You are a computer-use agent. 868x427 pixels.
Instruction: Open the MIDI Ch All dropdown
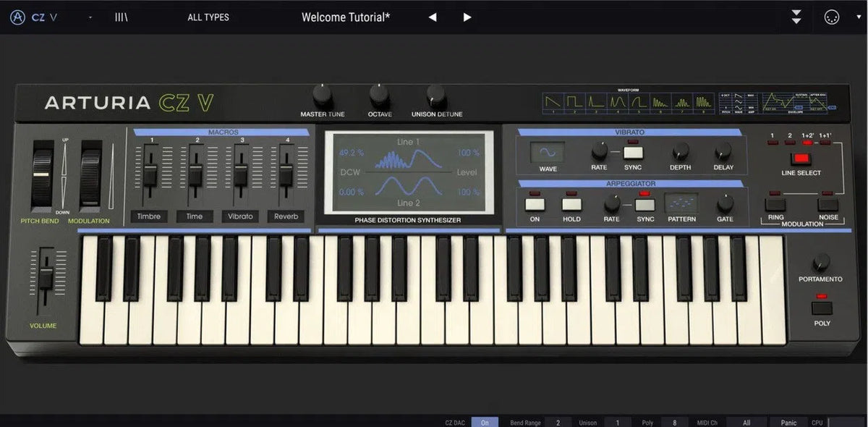pos(746,422)
